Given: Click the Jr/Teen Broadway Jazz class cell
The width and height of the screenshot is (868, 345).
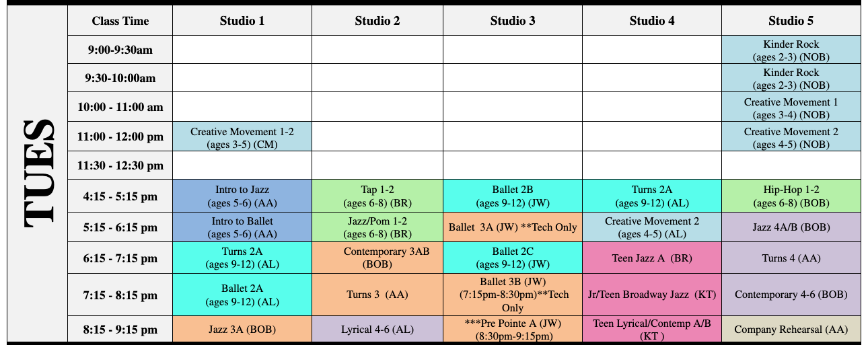Looking at the screenshot, I should point(652,295).
